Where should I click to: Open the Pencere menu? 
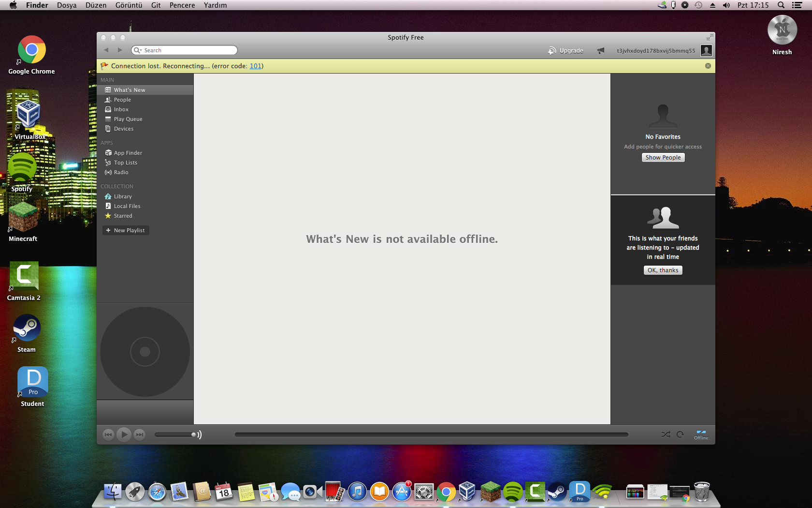[x=182, y=5]
